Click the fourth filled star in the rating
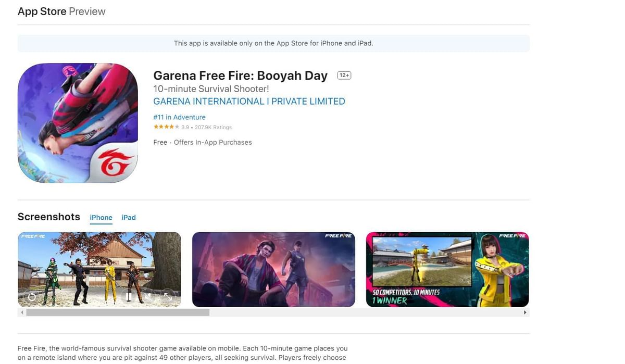Image resolution: width=625 pixels, height=364 pixels. (172, 126)
